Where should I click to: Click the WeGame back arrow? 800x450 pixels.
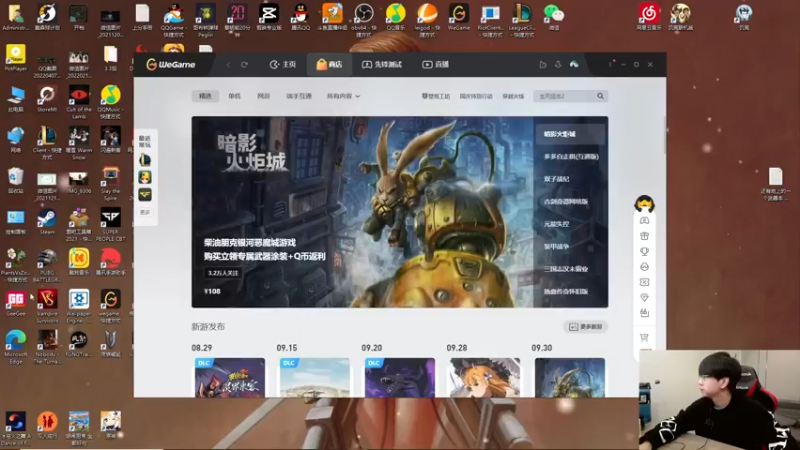(229, 65)
